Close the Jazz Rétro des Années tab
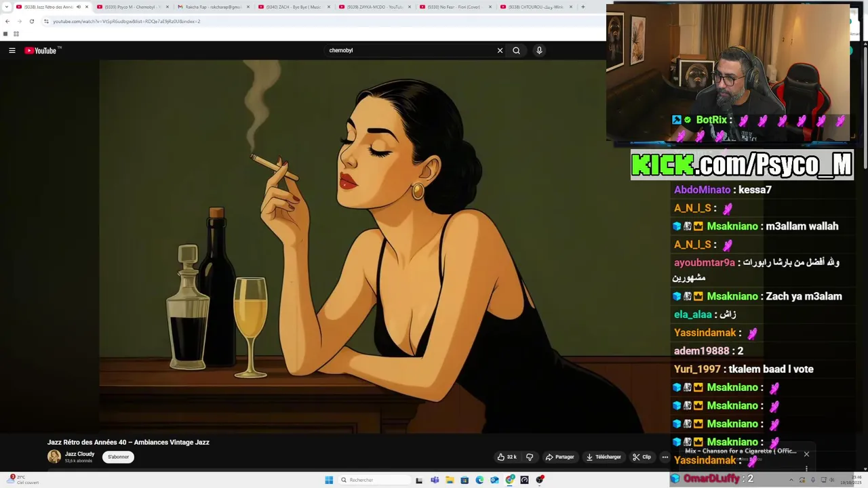This screenshot has height=488, width=868. pyautogui.click(x=87, y=7)
